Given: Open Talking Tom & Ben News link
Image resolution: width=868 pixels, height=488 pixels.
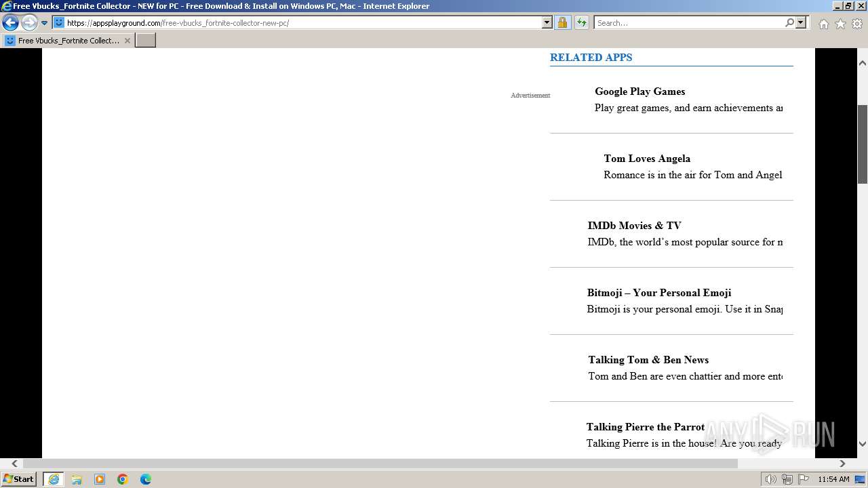Looking at the screenshot, I should click(648, 360).
